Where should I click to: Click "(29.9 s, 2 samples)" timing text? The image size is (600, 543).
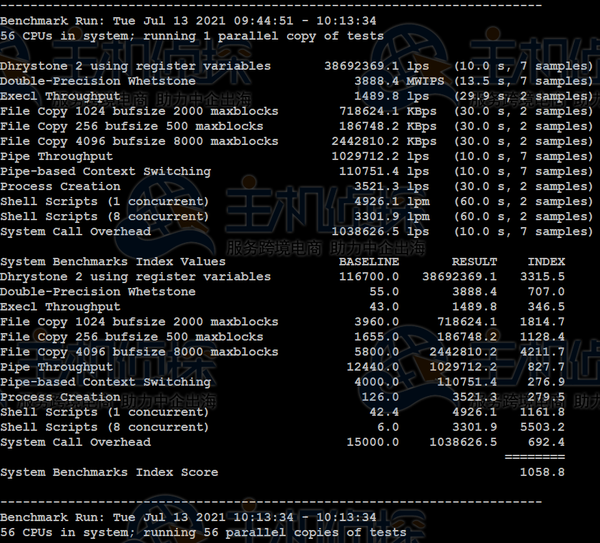click(x=523, y=96)
